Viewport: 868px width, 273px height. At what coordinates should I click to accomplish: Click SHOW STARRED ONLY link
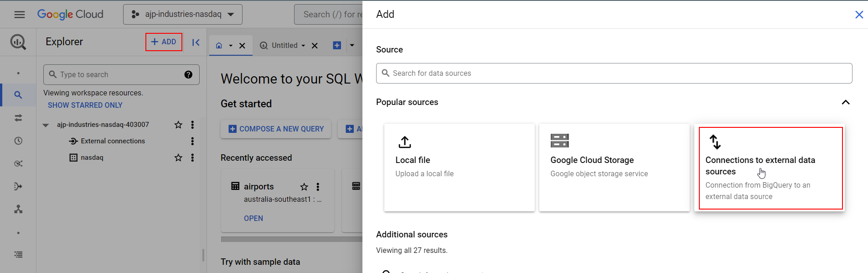pyautogui.click(x=85, y=105)
